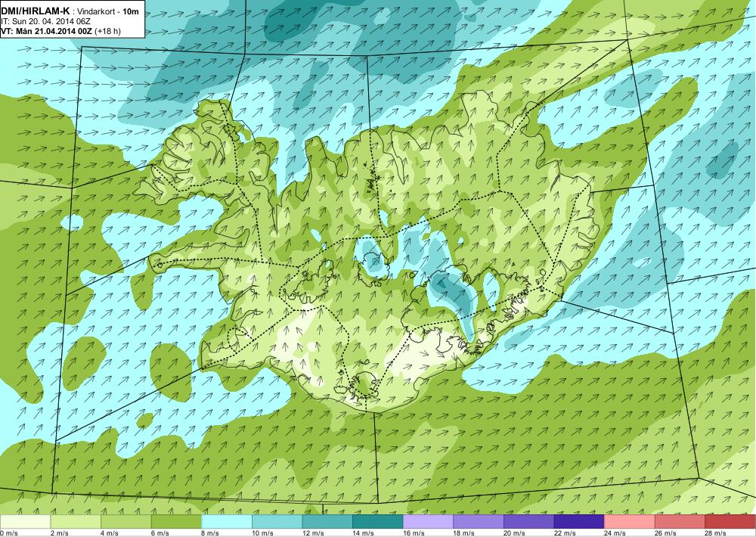Image resolution: width=756 pixels, height=537 pixels.
Task: Click the '6 m/s' legend label
Action: click(x=160, y=533)
